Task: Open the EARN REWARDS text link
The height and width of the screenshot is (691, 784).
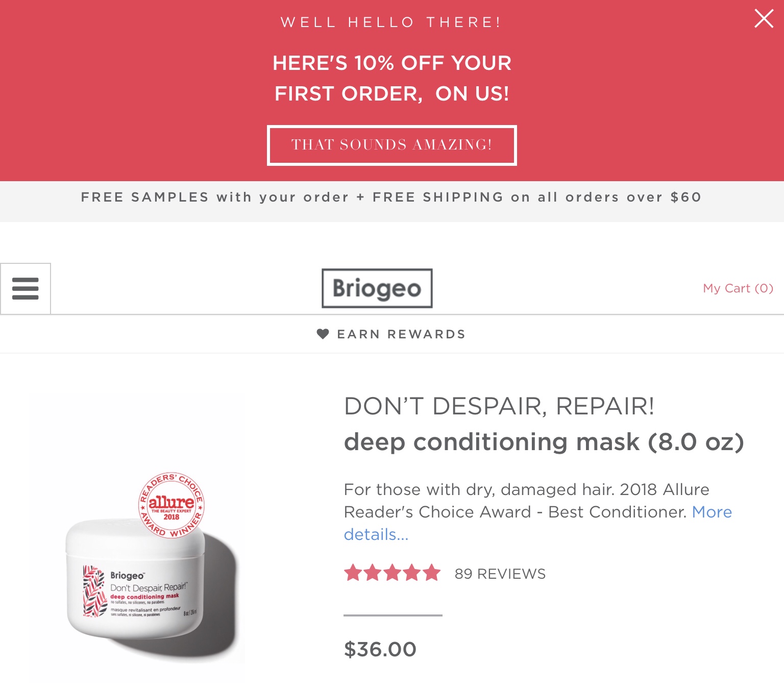Action: click(x=401, y=334)
